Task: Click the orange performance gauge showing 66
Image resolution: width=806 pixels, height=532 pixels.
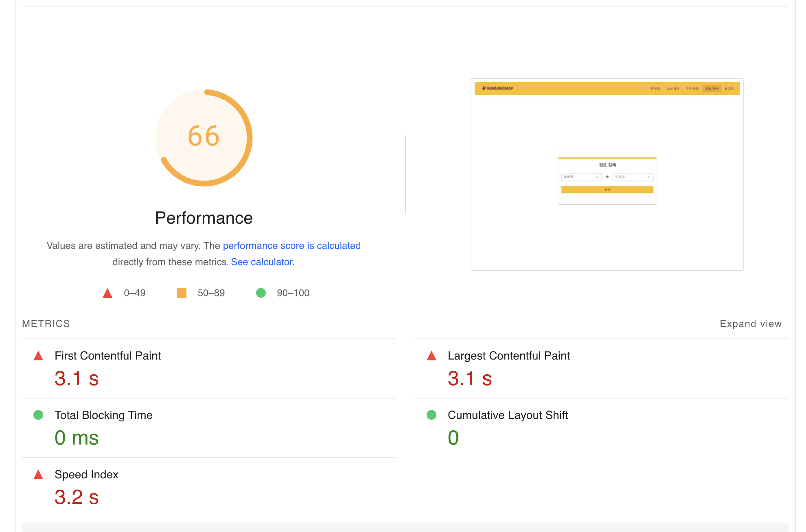Action: [204, 138]
